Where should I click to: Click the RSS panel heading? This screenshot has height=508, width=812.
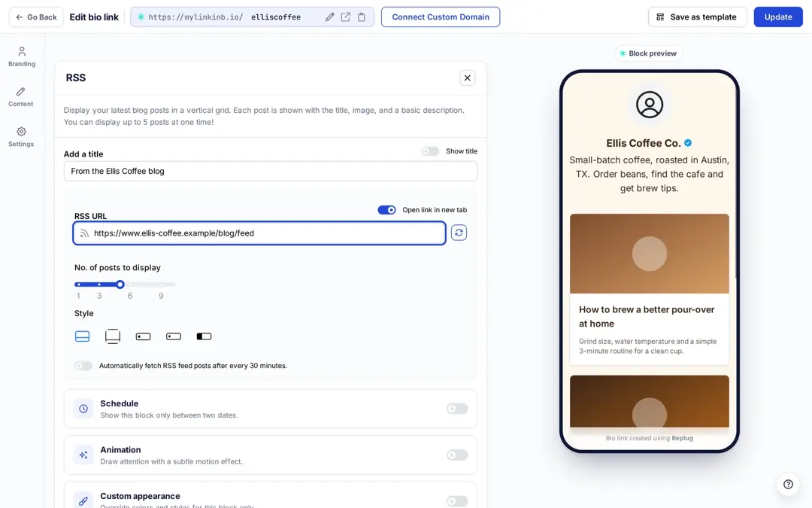76,78
